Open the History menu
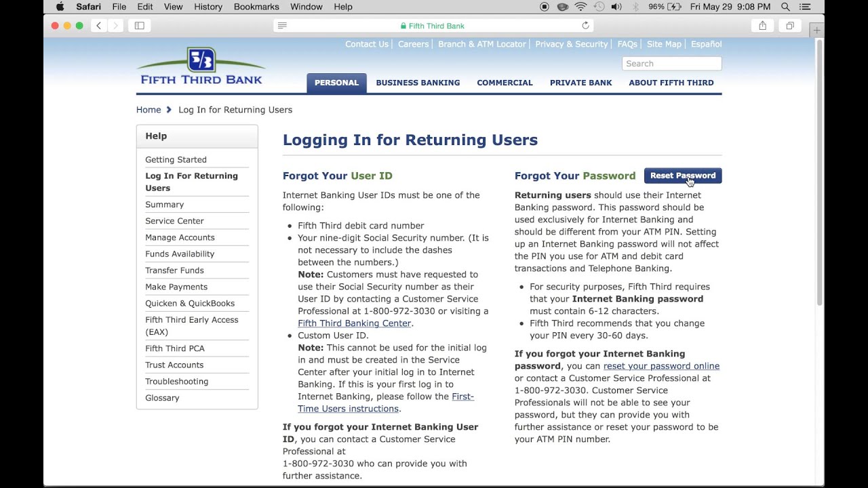 click(x=208, y=7)
